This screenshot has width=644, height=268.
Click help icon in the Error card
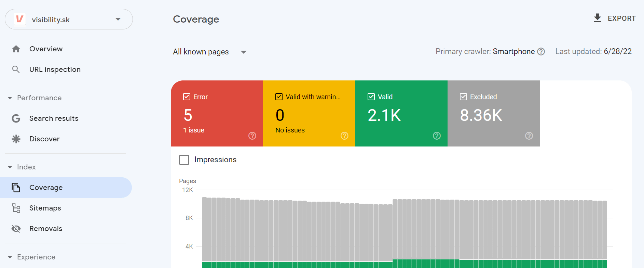tap(252, 136)
